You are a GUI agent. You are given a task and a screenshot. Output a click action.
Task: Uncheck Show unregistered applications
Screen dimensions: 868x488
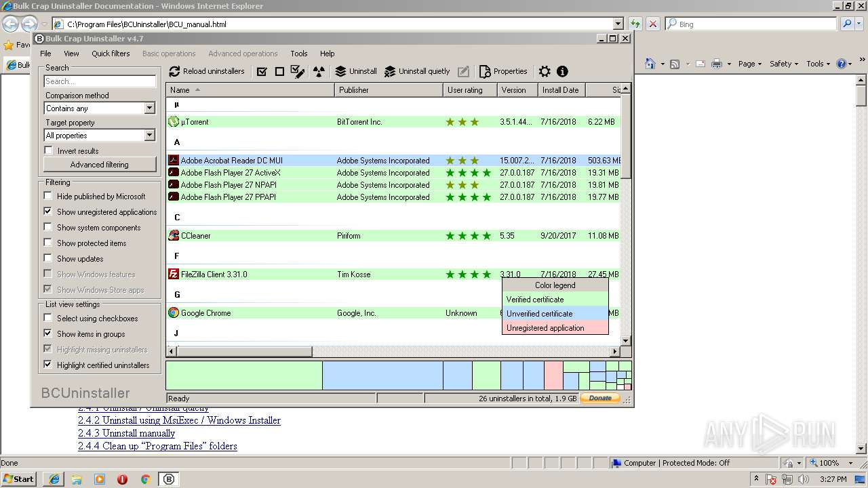point(48,211)
